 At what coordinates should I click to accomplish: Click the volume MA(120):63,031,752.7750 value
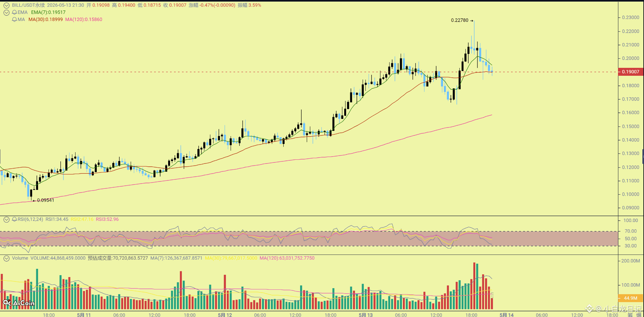(287, 258)
